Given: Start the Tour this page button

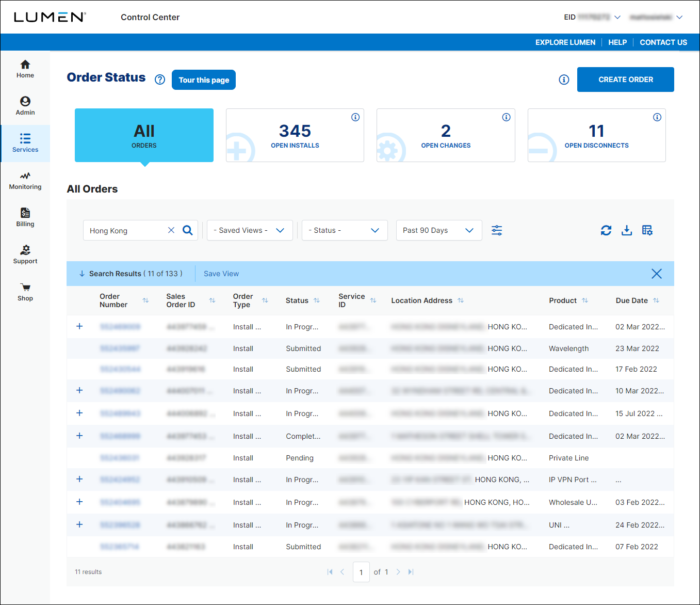Looking at the screenshot, I should [x=204, y=80].
